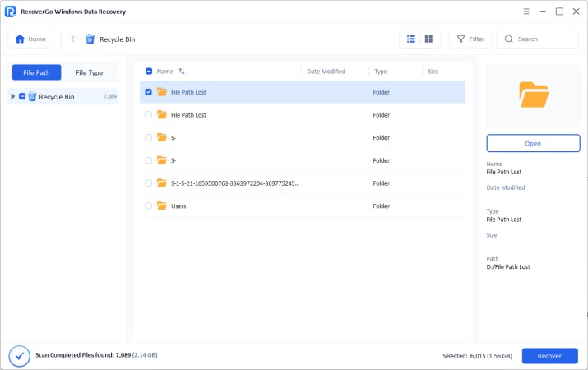The image size is (588, 370).
Task: Click the Recycle Bin label in sidebar
Action: [x=57, y=97]
